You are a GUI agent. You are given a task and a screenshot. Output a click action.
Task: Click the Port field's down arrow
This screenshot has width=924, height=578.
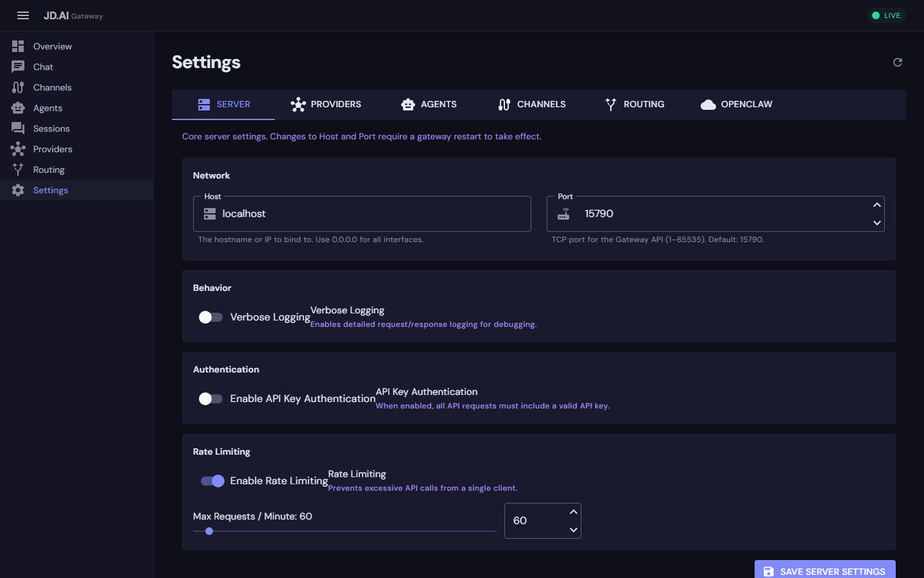tap(877, 223)
